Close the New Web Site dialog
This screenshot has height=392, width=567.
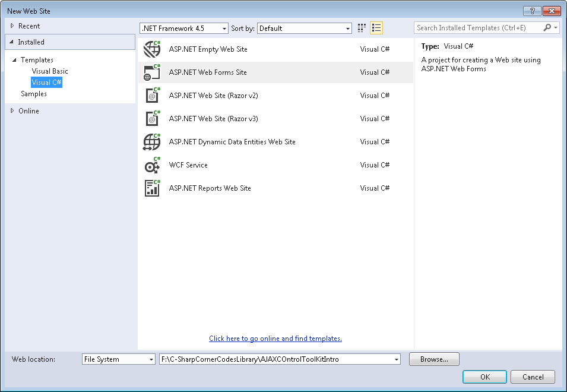(552, 11)
